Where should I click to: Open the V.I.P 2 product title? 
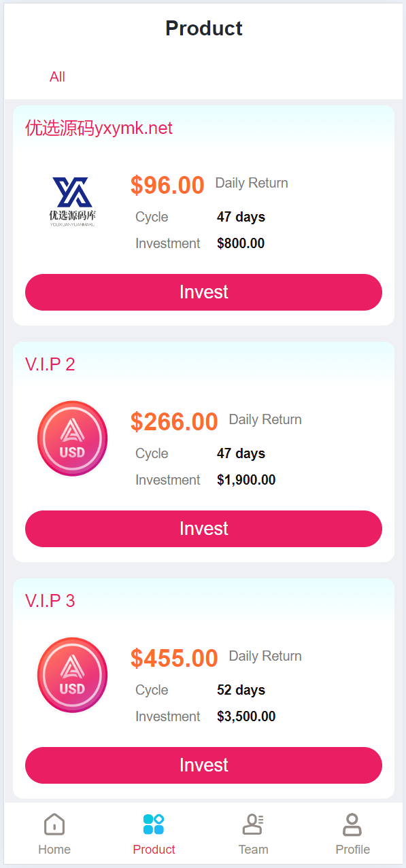(x=50, y=364)
